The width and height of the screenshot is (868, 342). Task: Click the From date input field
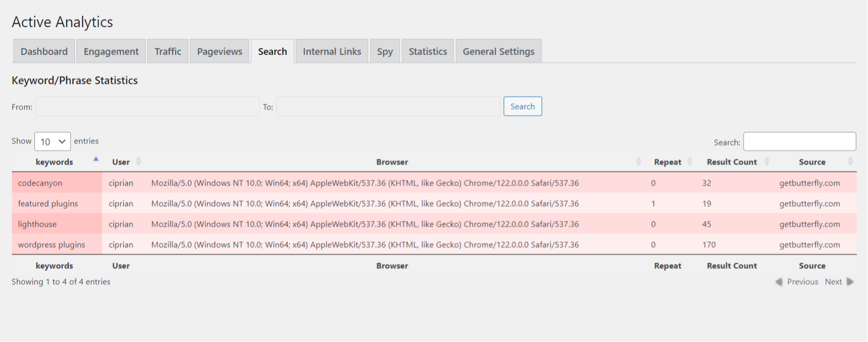[147, 106]
